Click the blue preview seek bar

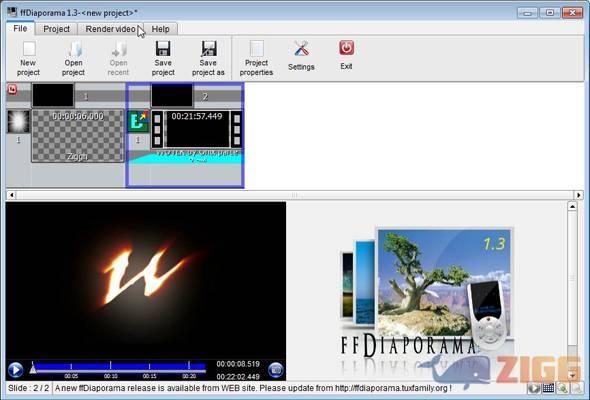pyautogui.click(x=120, y=366)
